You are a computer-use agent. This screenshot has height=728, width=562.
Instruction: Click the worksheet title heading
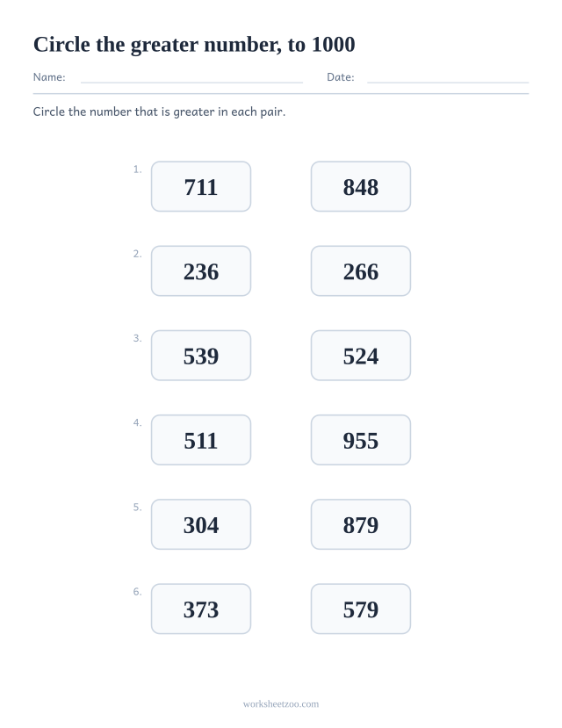coord(194,45)
